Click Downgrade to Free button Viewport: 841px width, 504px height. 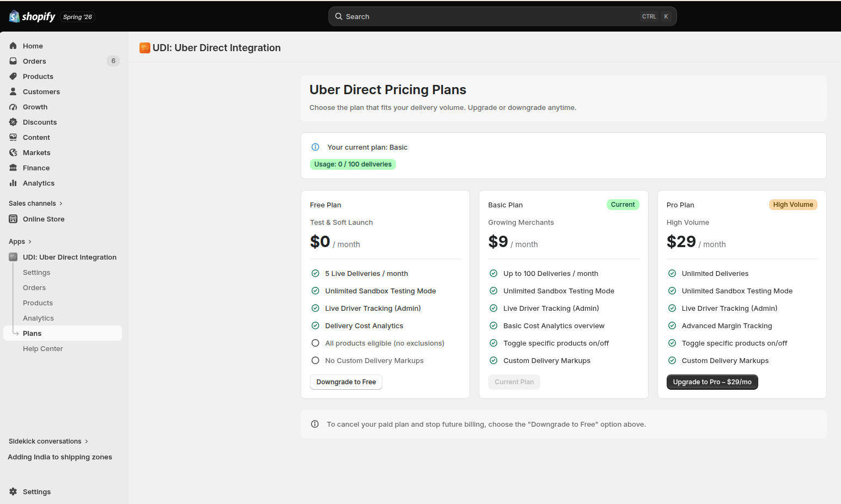(346, 382)
